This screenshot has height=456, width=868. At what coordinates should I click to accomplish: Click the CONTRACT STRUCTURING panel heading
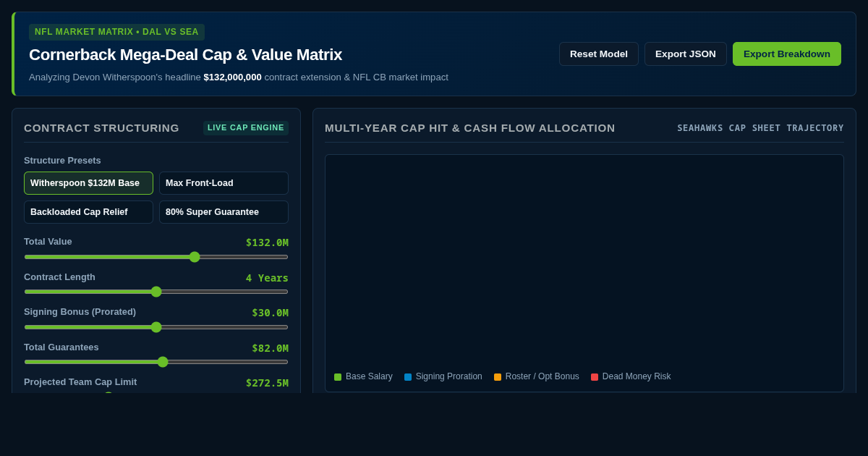pos(101,128)
